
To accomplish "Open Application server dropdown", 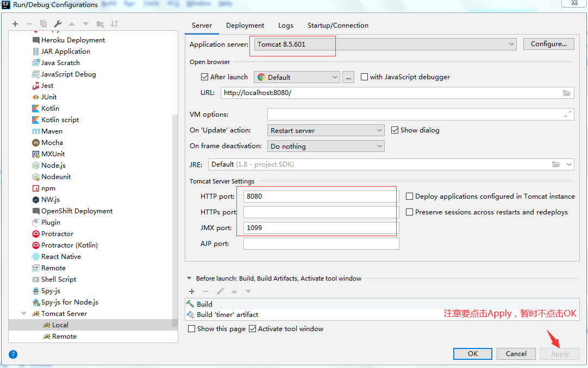I will 385,44.
